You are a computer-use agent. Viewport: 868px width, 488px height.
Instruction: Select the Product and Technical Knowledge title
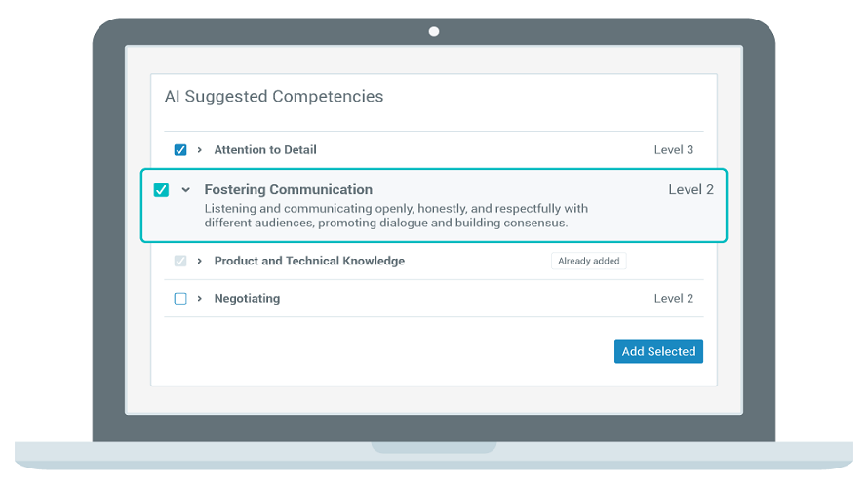pyautogui.click(x=309, y=261)
